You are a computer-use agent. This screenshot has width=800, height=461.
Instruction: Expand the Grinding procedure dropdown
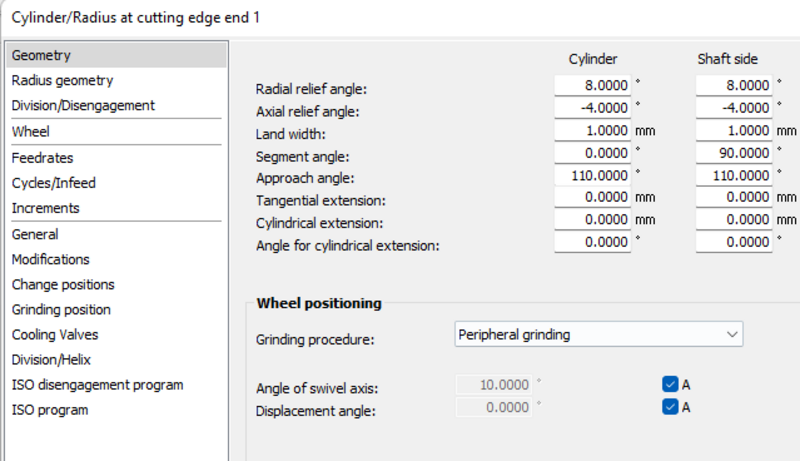tap(598, 335)
